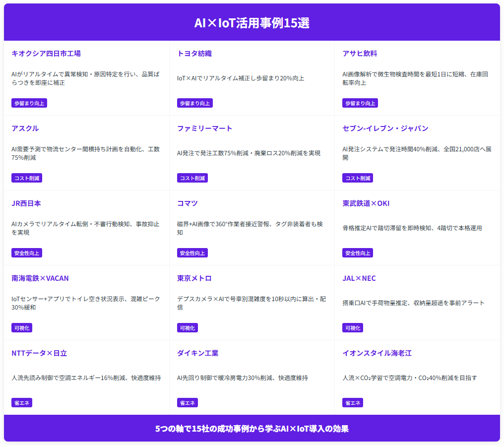The height and width of the screenshot is (445, 504).
Task: Click the コスト削減 tag under アスクル
Action: point(27,178)
